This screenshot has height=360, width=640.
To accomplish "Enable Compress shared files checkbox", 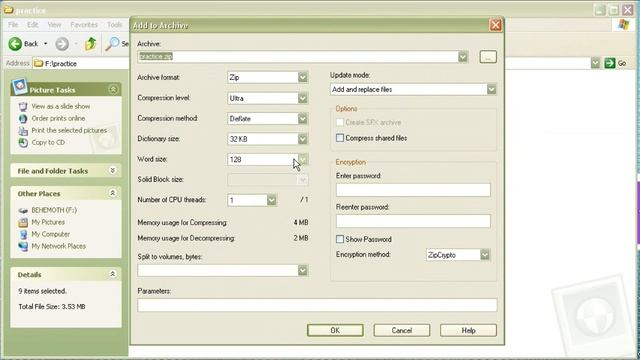I will (340, 138).
